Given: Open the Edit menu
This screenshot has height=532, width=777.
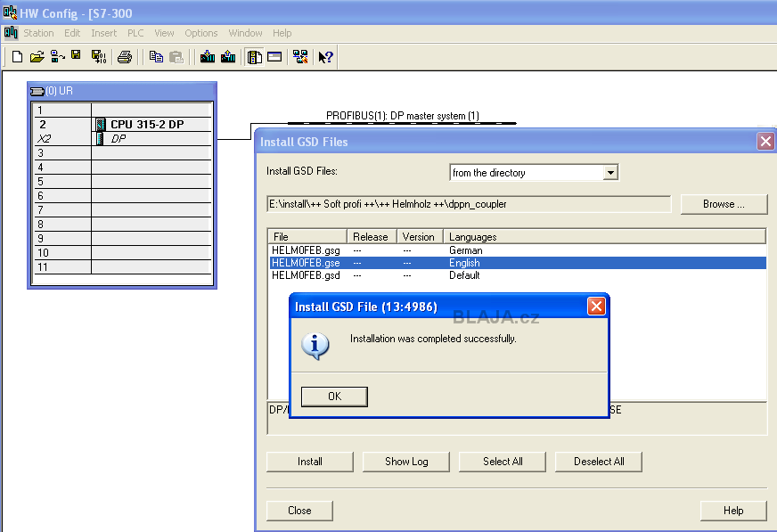Looking at the screenshot, I should click(x=72, y=33).
